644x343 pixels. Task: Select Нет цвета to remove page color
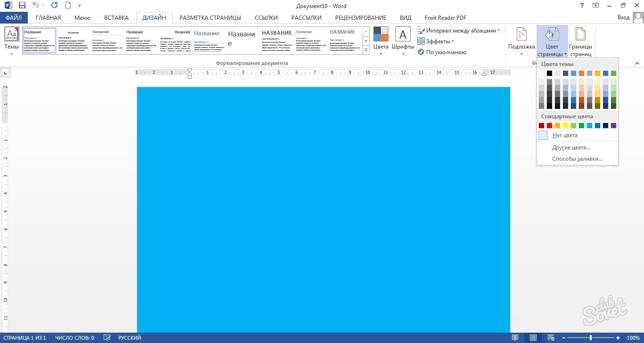pos(565,135)
